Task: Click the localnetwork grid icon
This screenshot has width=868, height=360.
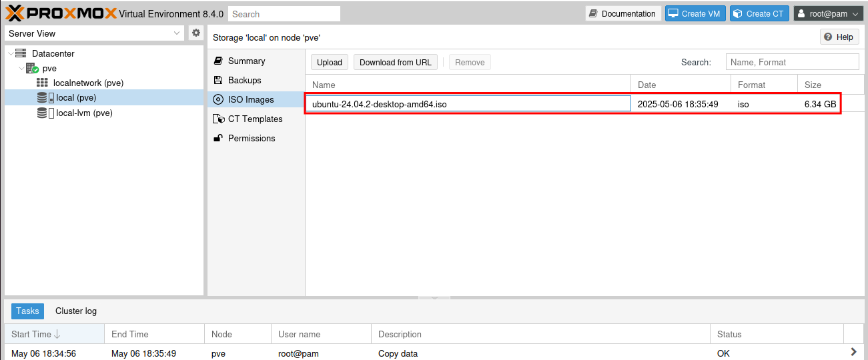Action: click(42, 83)
